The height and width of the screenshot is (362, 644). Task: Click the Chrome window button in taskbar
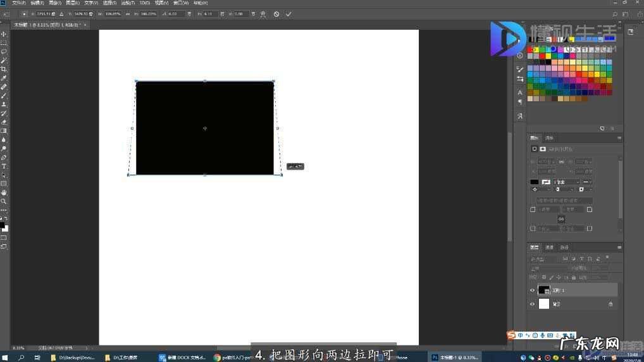pos(230,358)
